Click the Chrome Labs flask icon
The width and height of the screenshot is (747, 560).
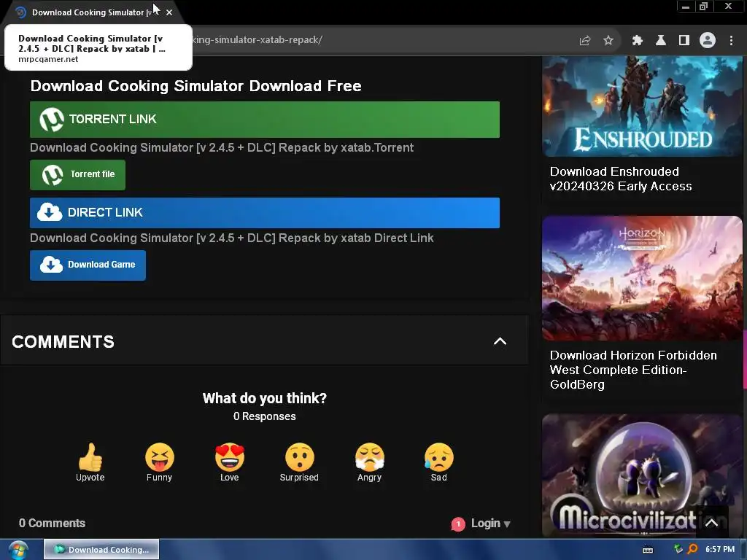pyautogui.click(x=661, y=41)
